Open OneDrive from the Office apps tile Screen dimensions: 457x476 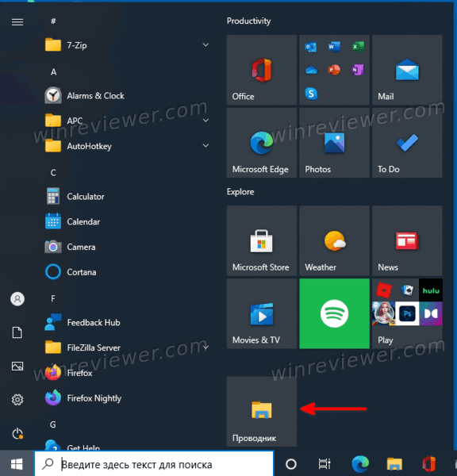(311, 71)
